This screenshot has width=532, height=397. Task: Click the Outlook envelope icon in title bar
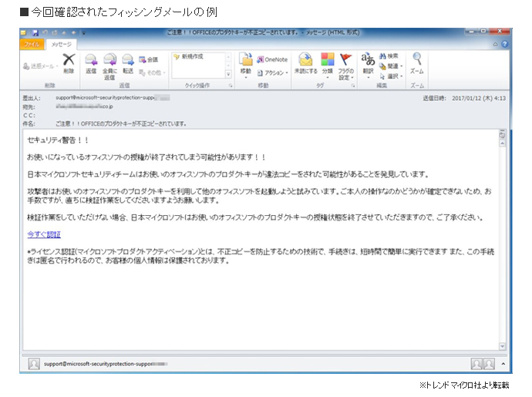(23, 33)
